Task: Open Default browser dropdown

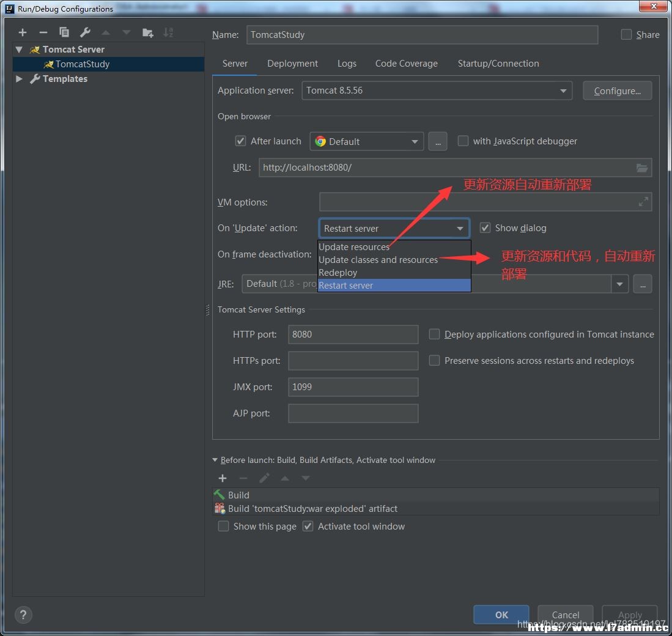Action: [366, 141]
